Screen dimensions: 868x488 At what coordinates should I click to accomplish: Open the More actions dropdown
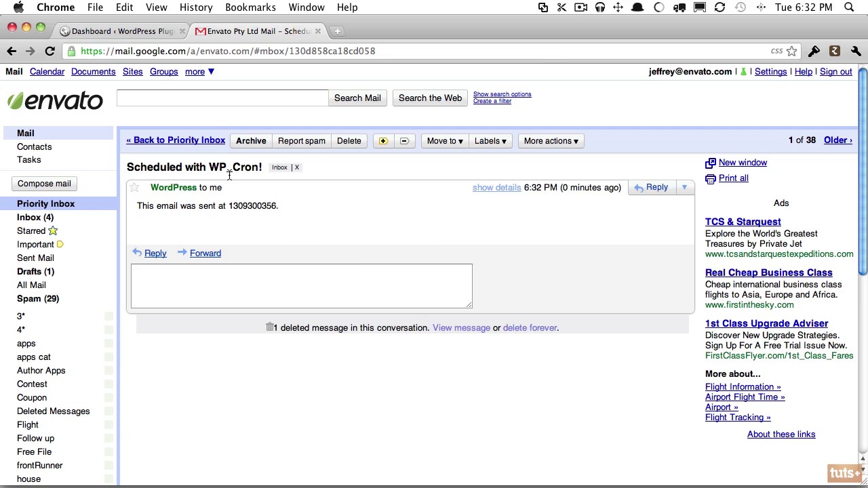(551, 141)
